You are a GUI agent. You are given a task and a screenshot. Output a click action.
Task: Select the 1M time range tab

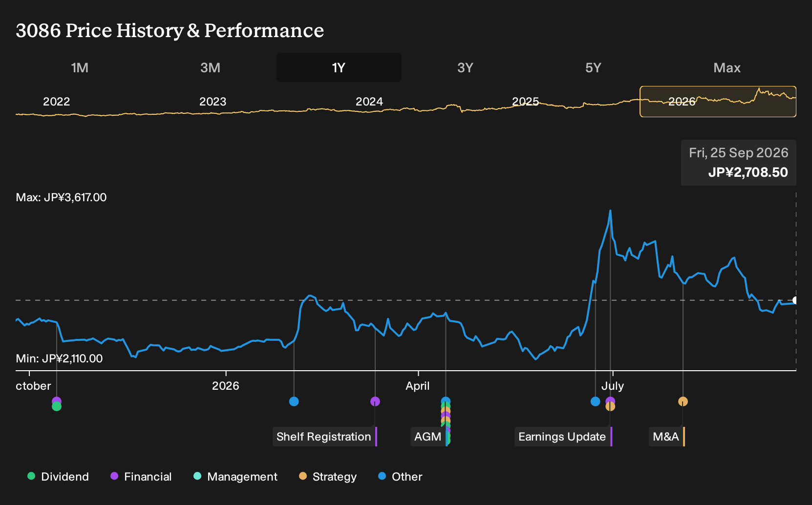[80, 67]
